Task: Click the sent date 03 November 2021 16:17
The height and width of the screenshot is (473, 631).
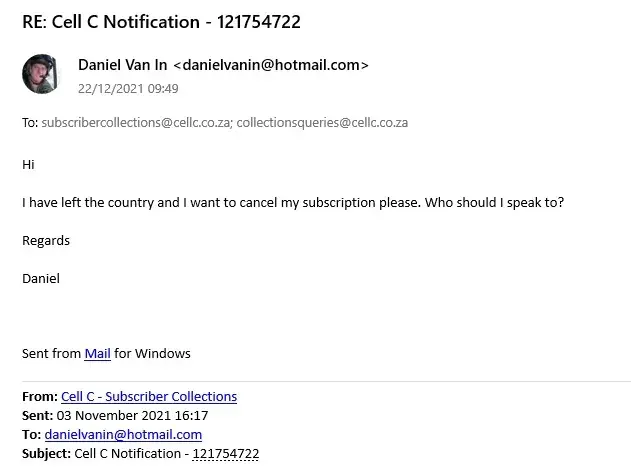Action: tap(130, 416)
